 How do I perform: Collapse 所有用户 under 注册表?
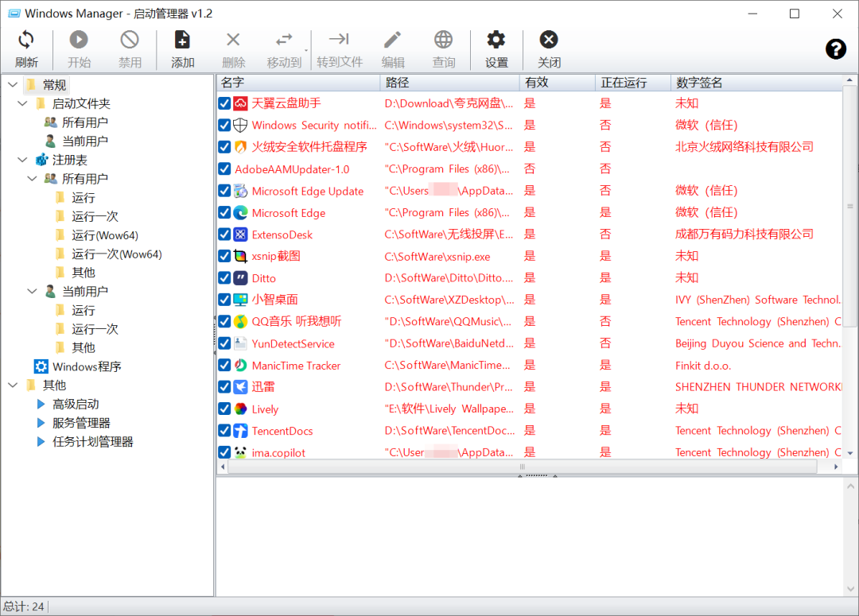coord(33,179)
